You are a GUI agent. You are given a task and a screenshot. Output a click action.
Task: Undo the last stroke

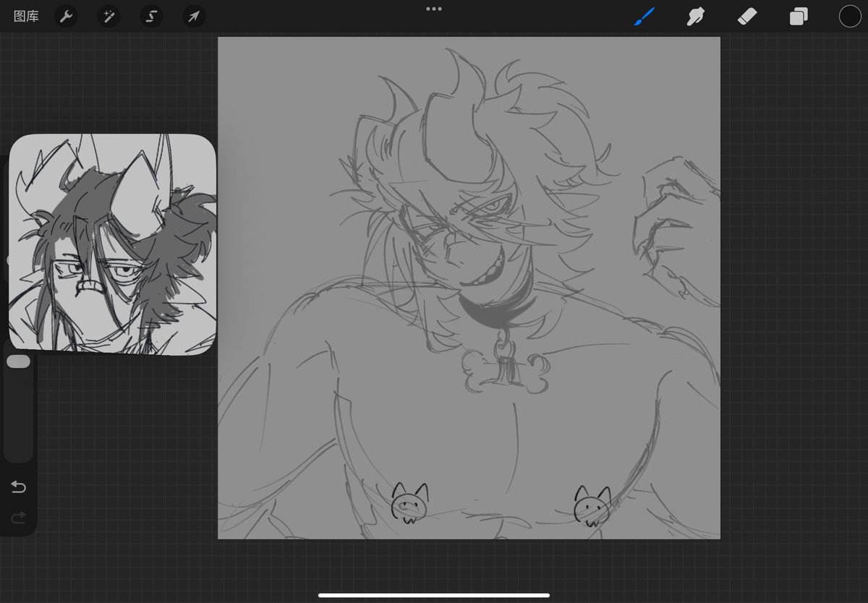click(19, 487)
